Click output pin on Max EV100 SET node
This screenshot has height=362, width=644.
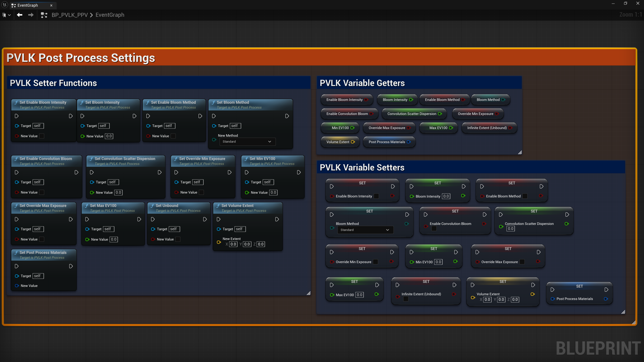[377, 294]
